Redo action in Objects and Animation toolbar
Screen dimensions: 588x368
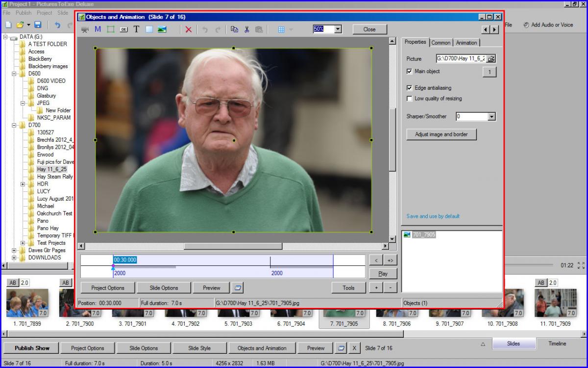tap(218, 29)
